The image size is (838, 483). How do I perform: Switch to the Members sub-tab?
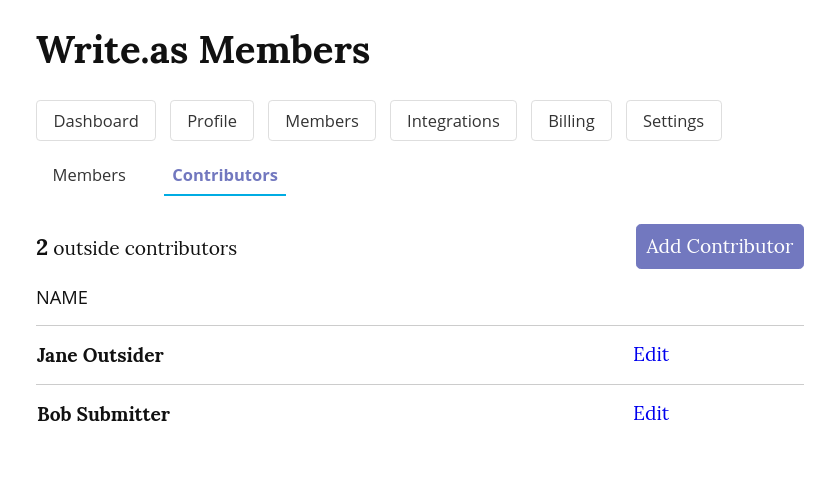tap(89, 175)
